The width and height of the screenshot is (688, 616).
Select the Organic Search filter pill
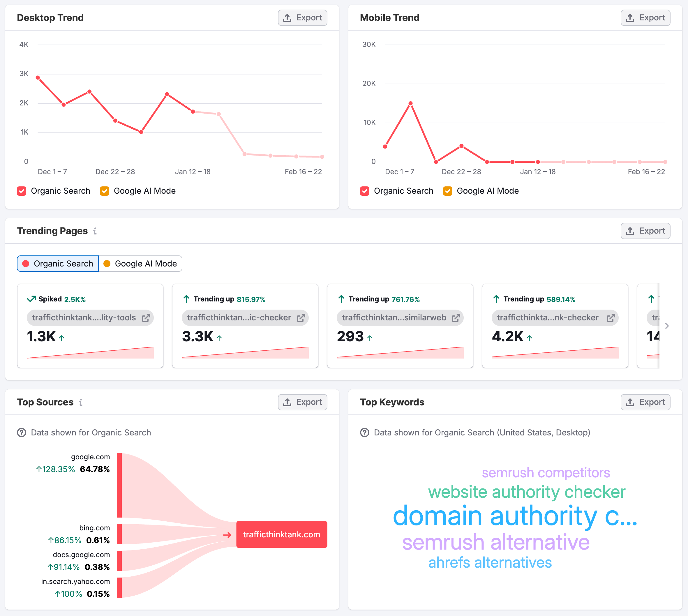(x=58, y=263)
